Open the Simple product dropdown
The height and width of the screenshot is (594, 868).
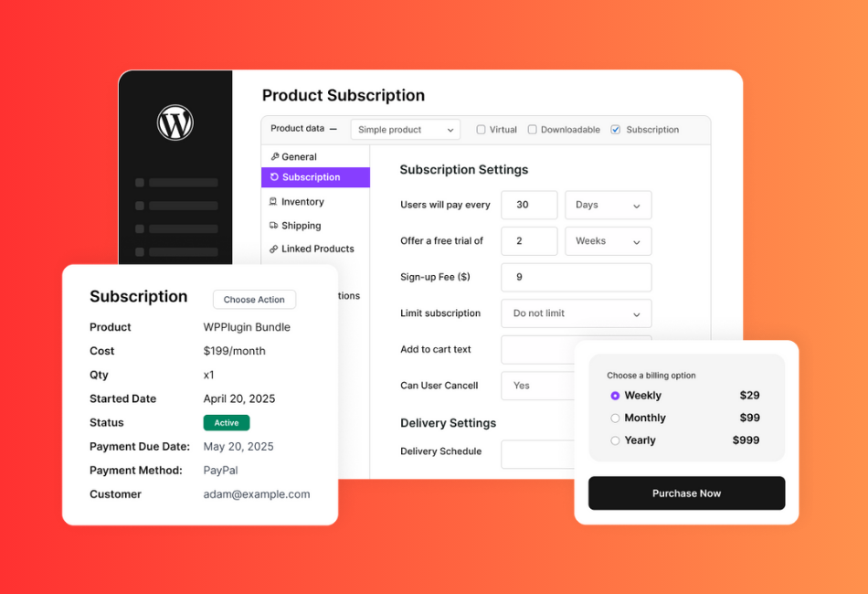406,129
